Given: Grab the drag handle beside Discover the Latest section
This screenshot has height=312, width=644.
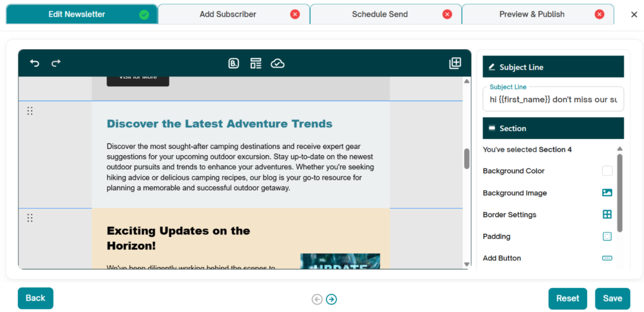Looking at the screenshot, I should pyautogui.click(x=30, y=111).
